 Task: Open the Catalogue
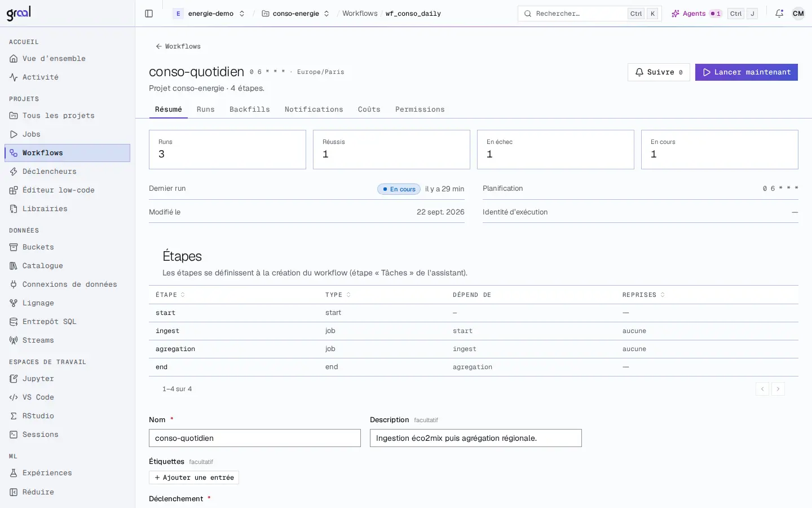click(67, 266)
